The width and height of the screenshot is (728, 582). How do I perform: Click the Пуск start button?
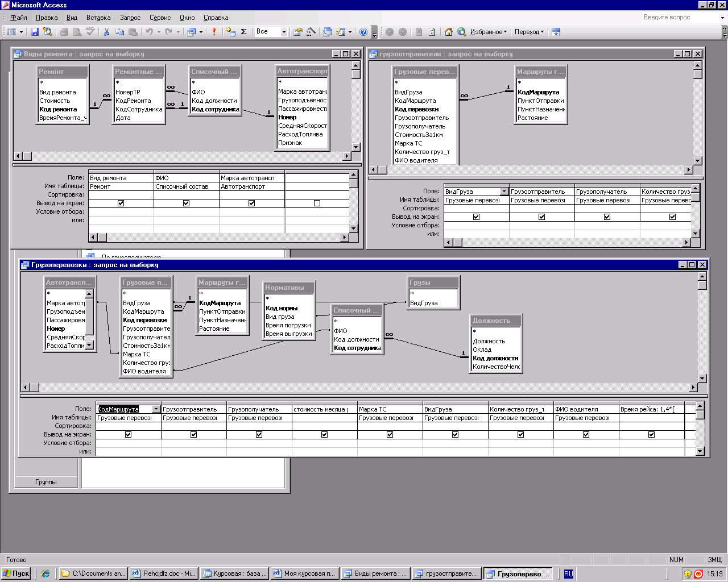click(x=16, y=573)
